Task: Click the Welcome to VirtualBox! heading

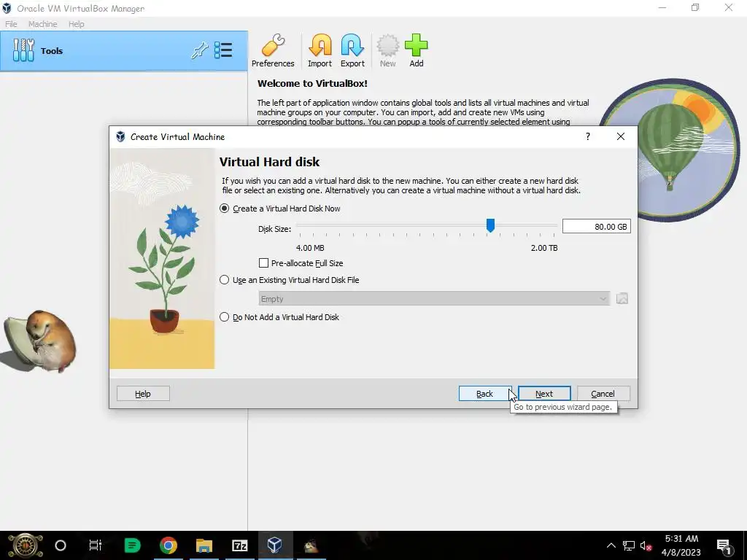Action: 312,83
